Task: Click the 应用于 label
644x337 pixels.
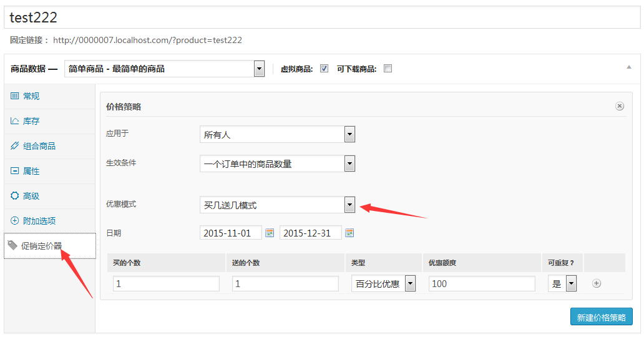Action: [x=117, y=134]
